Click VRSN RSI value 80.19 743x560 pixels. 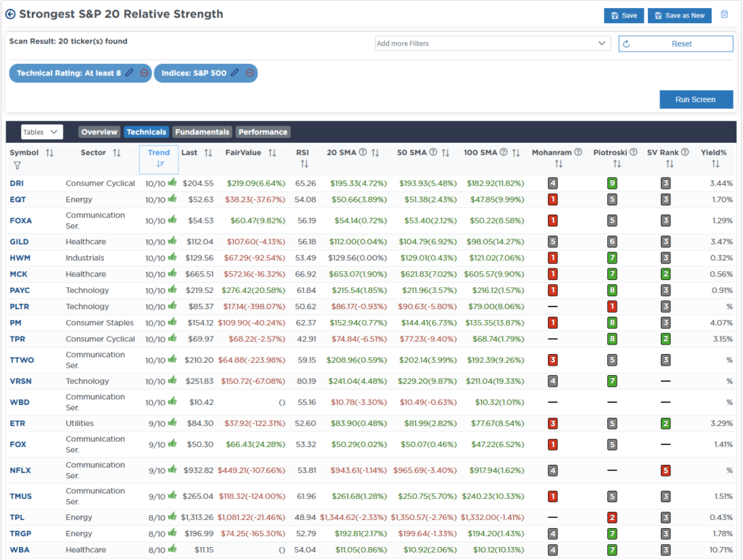pos(307,381)
